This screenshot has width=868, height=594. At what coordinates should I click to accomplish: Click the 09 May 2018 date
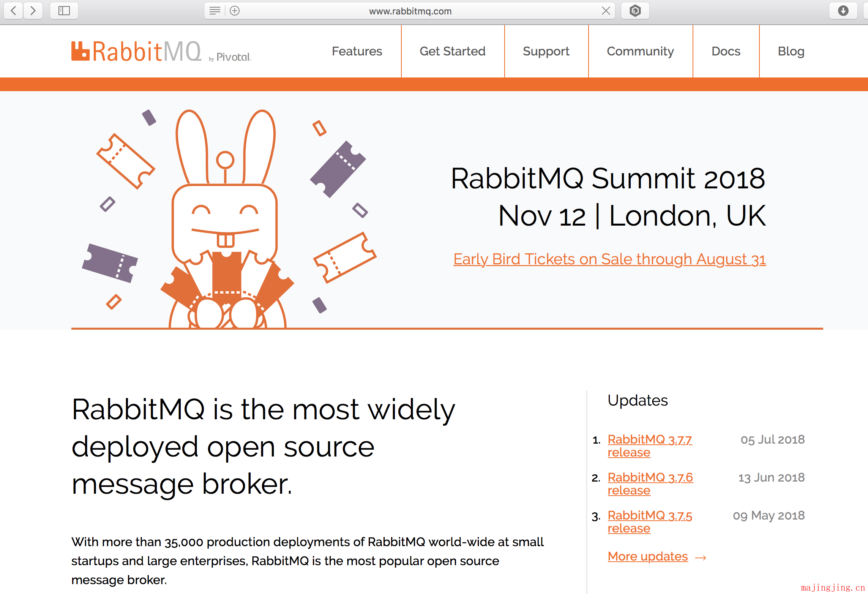[769, 515]
